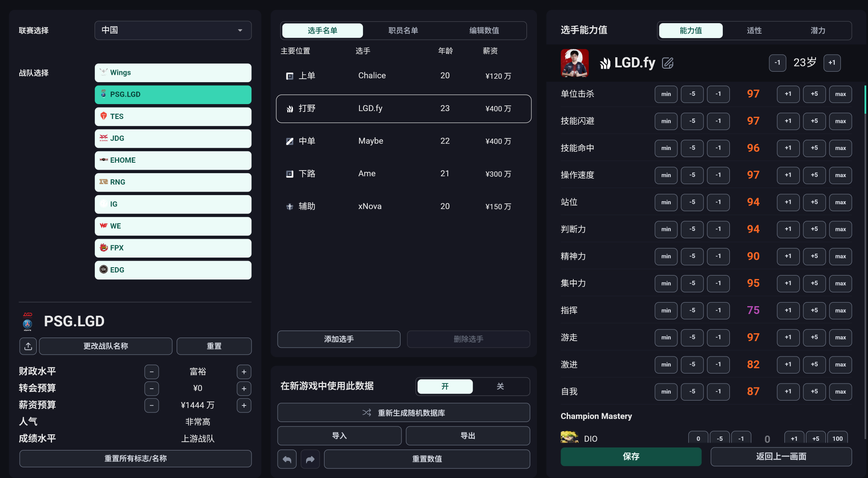Screen dimensions: 868x478
Task: Click 导入 button
Action: pyautogui.click(x=339, y=436)
